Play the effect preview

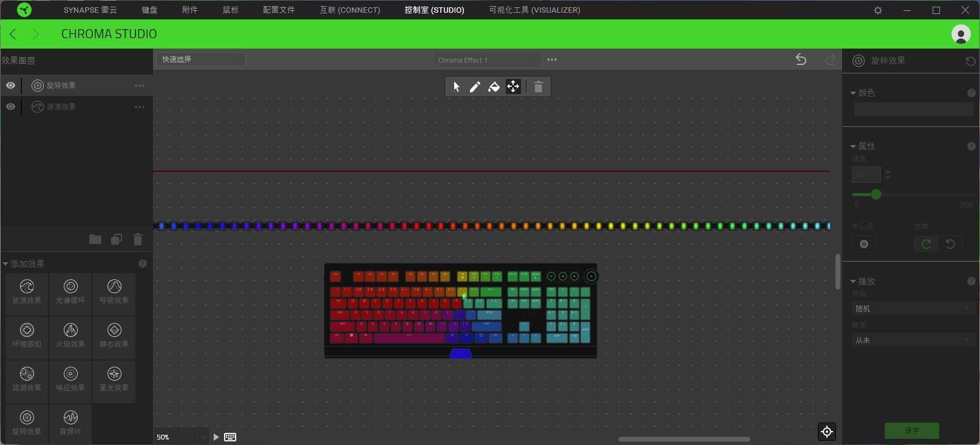pos(216,437)
